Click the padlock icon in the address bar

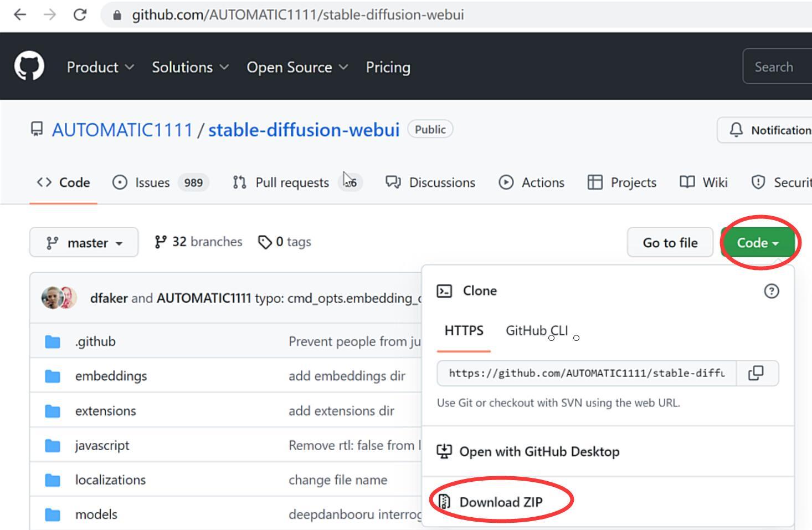coord(117,15)
